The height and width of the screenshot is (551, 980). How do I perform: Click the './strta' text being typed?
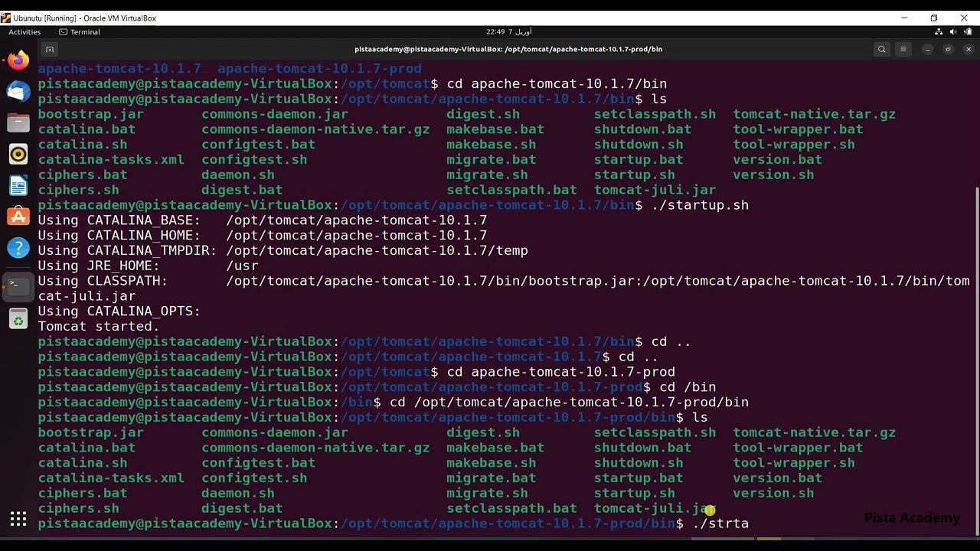(x=720, y=523)
